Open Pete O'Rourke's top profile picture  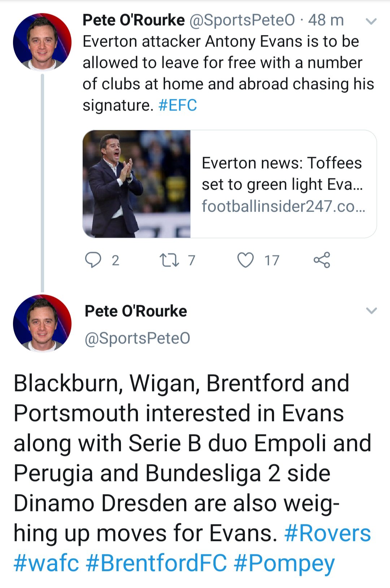[42, 42]
